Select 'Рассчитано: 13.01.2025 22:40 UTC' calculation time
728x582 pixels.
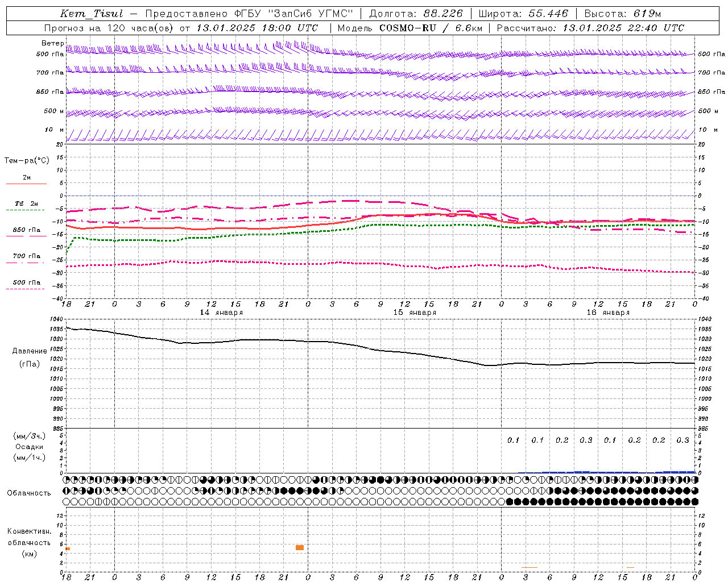coord(590,28)
